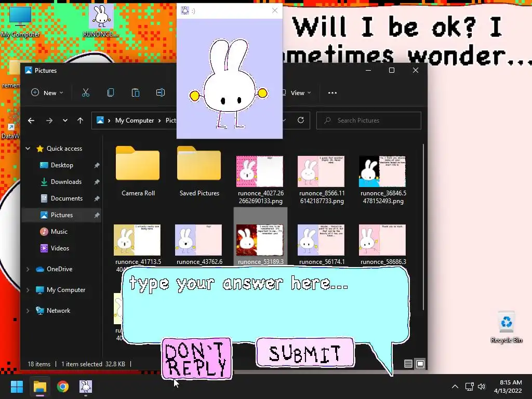
Task: Expand My Computer in navigation pane
Action: click(x=28, y=290)
